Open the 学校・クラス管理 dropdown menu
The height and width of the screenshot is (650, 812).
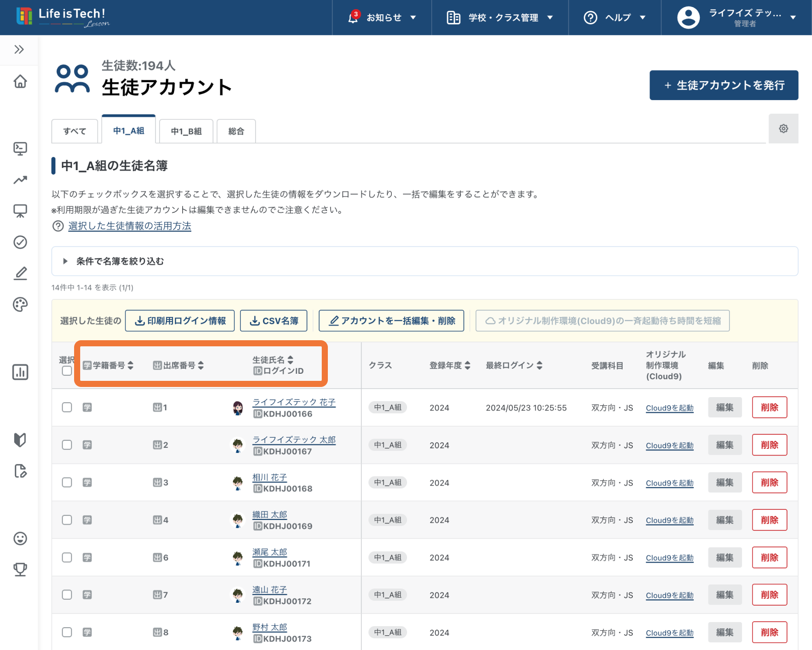[500, 18]
